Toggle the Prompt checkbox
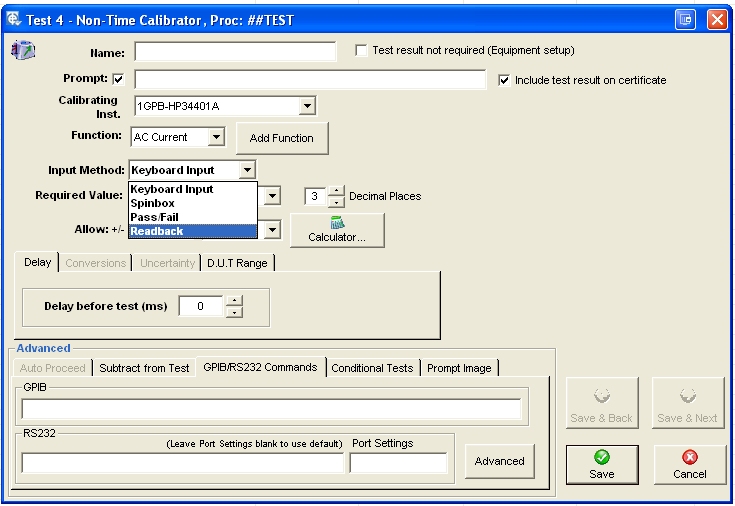Screen dimensions: 735x506 (x=119, y=79)
